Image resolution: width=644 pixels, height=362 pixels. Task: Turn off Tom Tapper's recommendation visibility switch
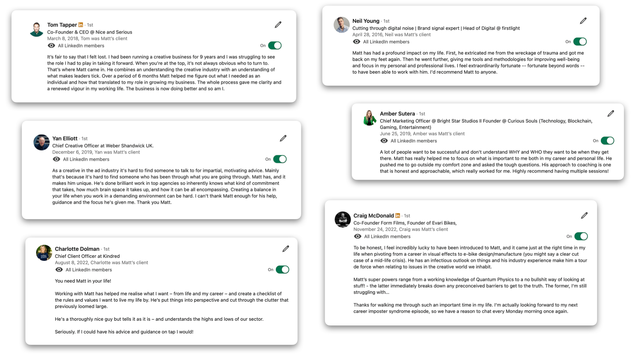[275, 46]
